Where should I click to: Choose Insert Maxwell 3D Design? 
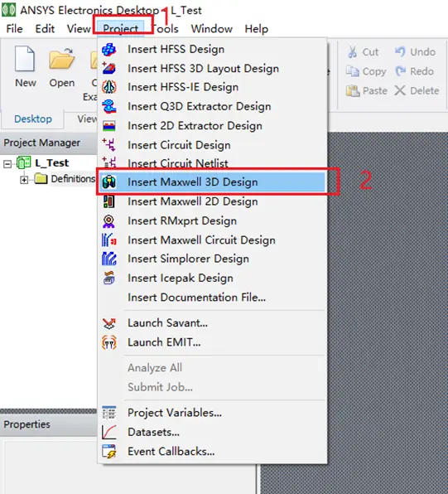point(211,182)
